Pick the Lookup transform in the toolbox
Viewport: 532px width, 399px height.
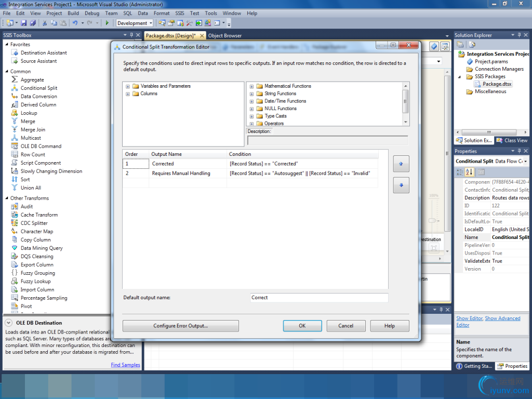point(29,113)
